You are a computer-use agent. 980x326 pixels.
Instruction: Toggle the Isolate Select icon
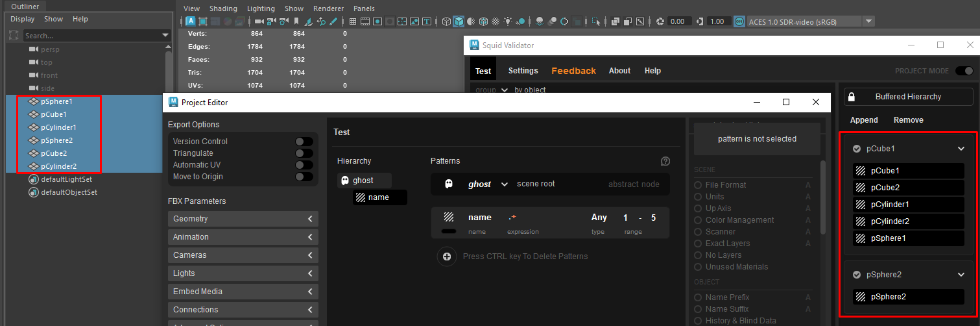coord(597,21)
